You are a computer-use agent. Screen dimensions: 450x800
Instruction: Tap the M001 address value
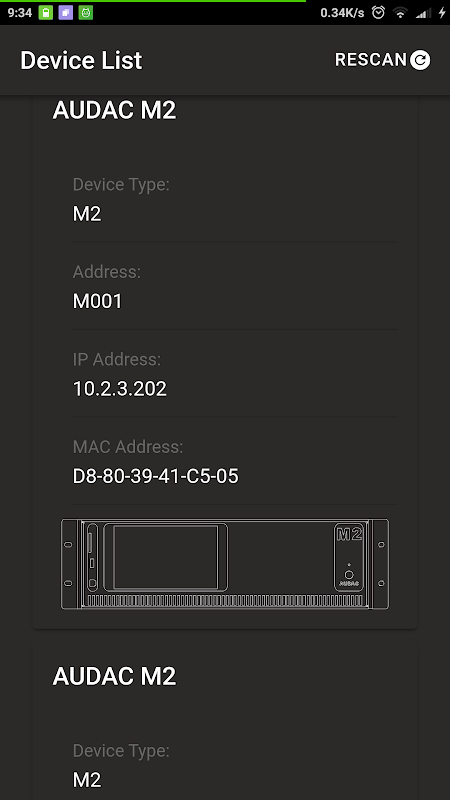click(97, 301)
